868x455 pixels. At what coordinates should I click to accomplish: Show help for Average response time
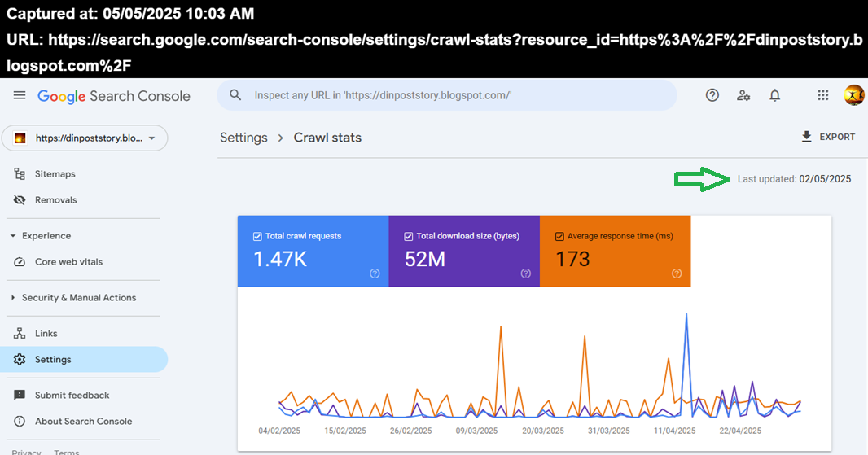click(677, 273)
